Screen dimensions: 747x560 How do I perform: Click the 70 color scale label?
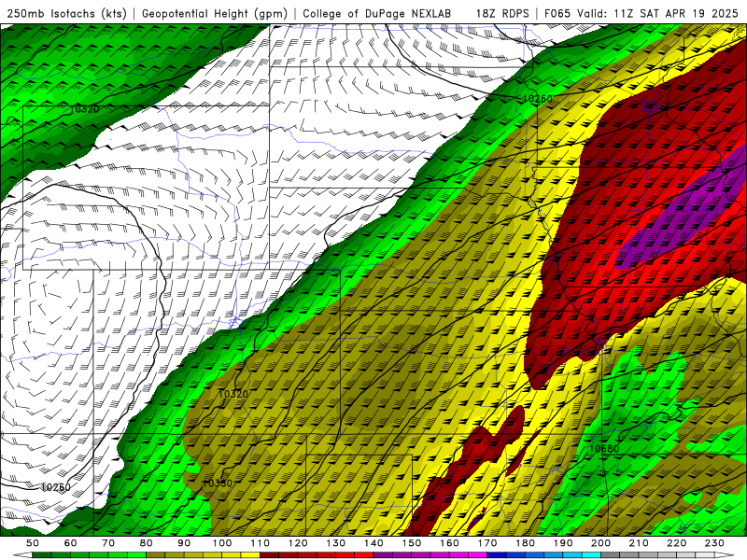108,543
